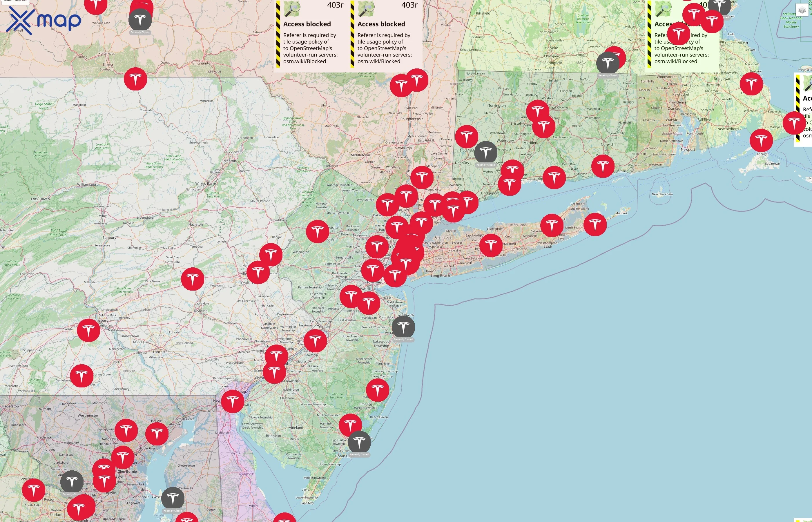
Task: Select the Tesla pin near Harrisburg
Action: coord(89,330)
